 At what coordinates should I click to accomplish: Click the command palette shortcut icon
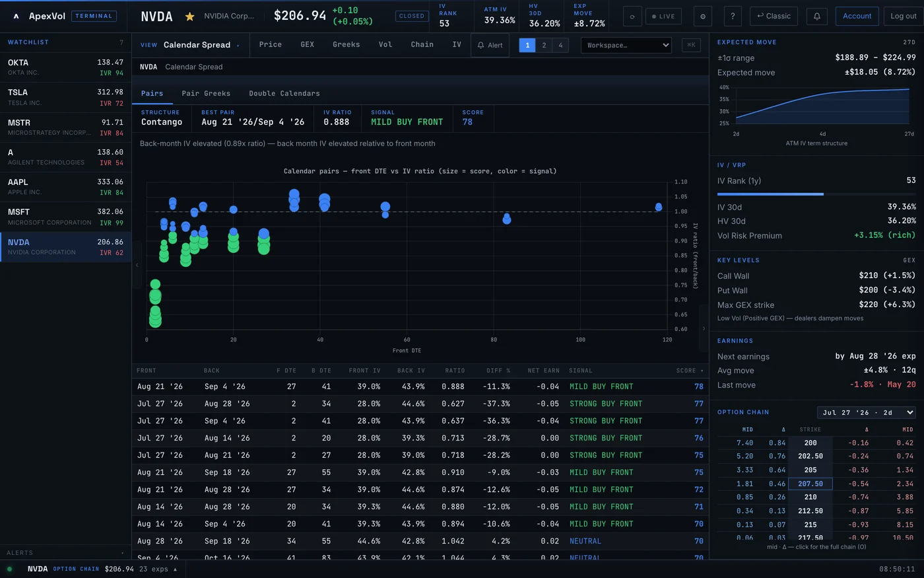(x=691, y=45)
